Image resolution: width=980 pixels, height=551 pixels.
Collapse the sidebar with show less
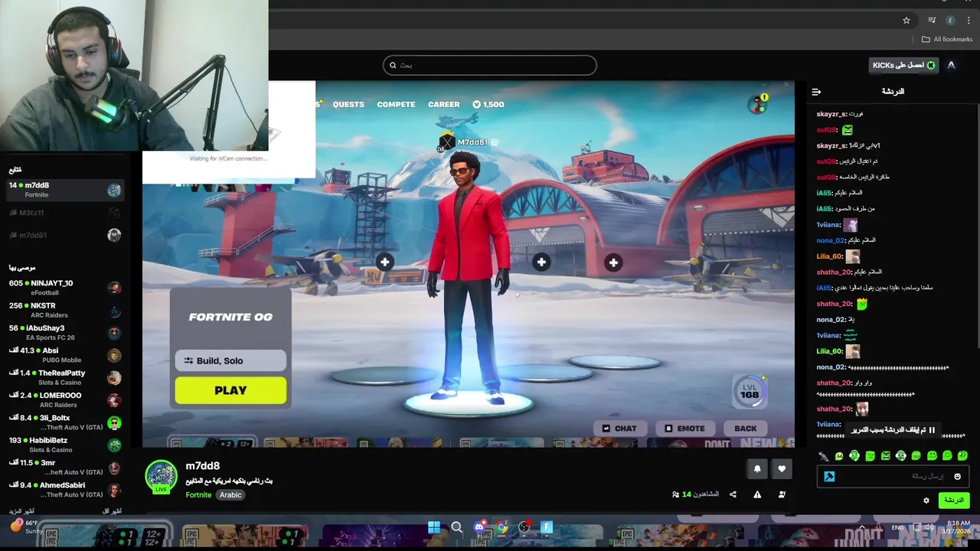coord(113,510)
